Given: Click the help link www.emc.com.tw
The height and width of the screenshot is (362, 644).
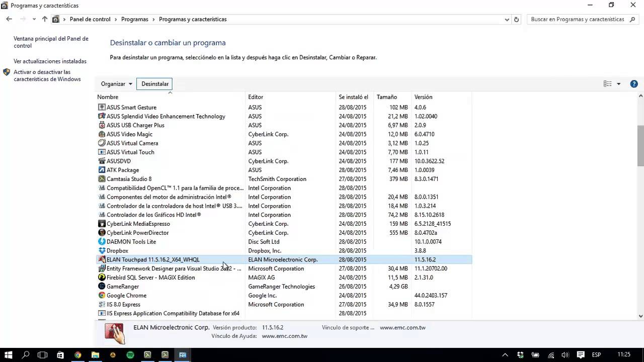Looking at the screenshot, I should [x=284, y=336].
